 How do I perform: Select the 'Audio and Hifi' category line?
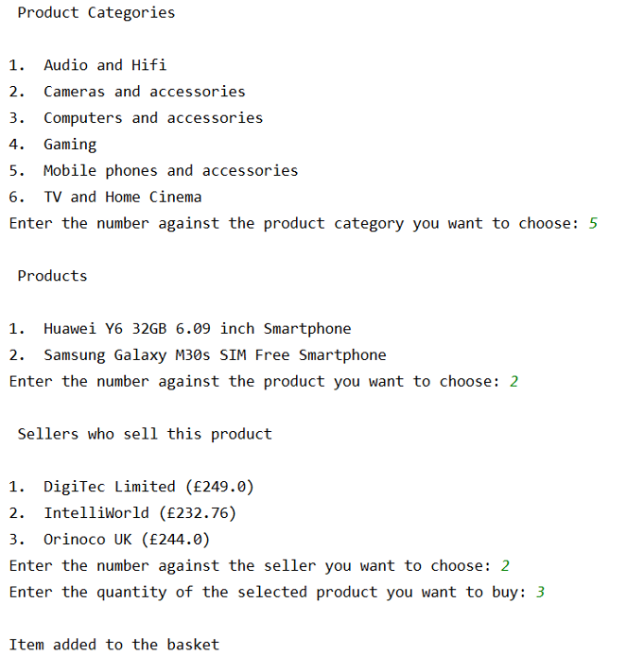tap(104, 65)
